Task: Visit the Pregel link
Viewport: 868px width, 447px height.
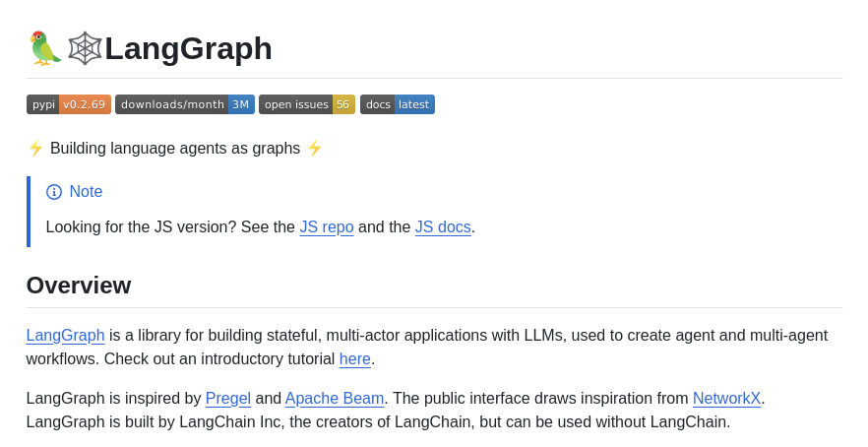Action: [x=227, y=399]
